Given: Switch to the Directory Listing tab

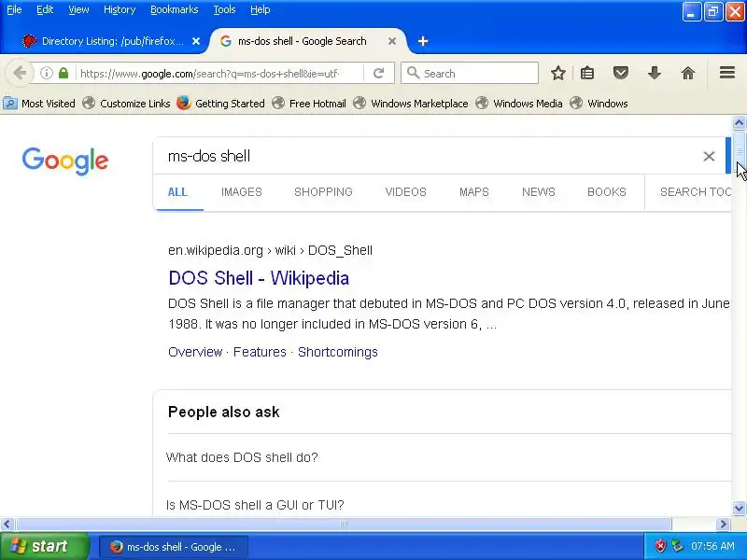Looking at the screenshot, I should (x=110, y=41).
